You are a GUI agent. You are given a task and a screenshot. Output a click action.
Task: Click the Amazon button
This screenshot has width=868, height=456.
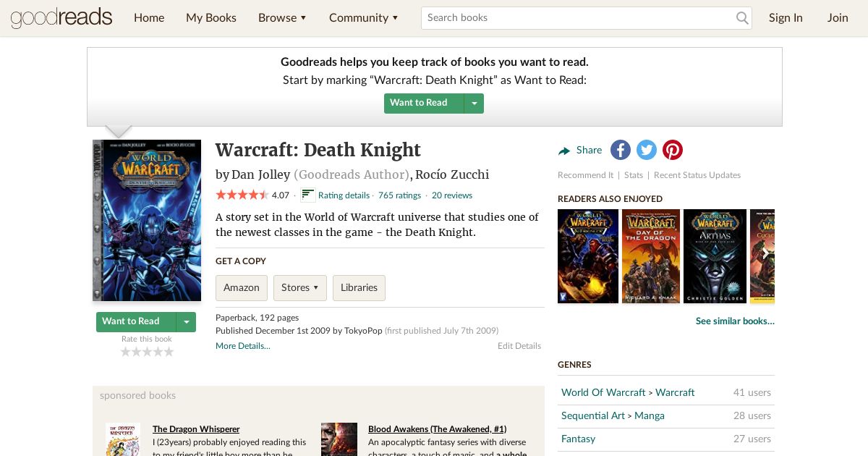pyautogui.click(x=242, y=287)
